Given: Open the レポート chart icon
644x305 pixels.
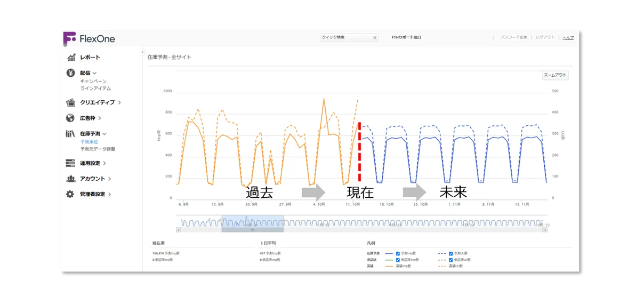Looking at the screenshot, I should (71, 58).
